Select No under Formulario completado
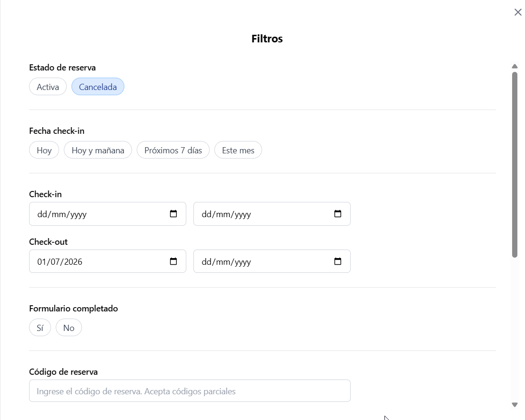 point(69,328)
